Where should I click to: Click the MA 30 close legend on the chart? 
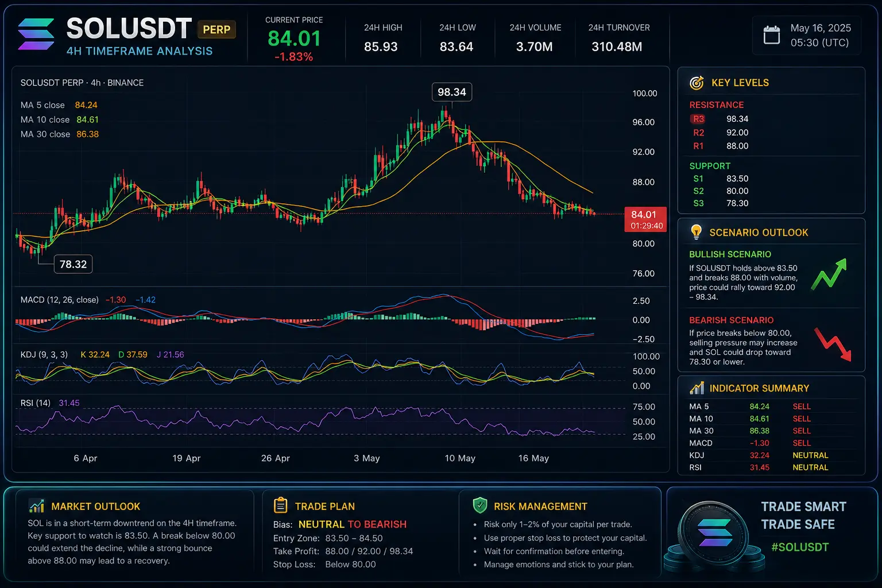[x=60, y=134]
